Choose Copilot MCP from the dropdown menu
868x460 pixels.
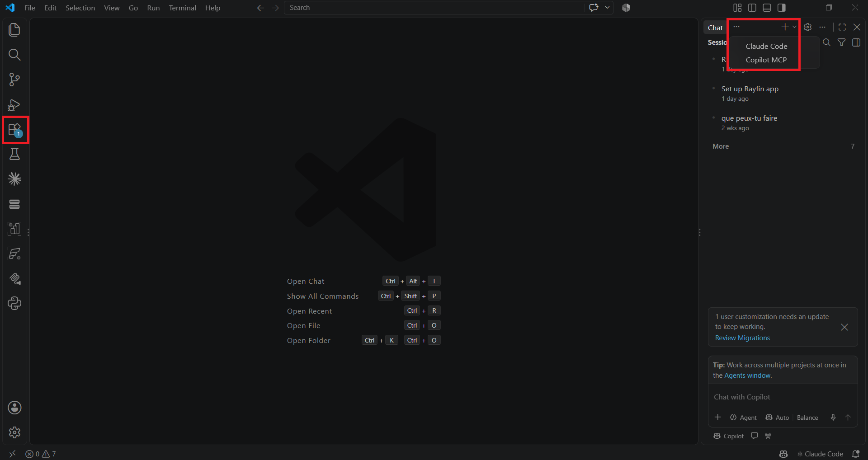766,60
